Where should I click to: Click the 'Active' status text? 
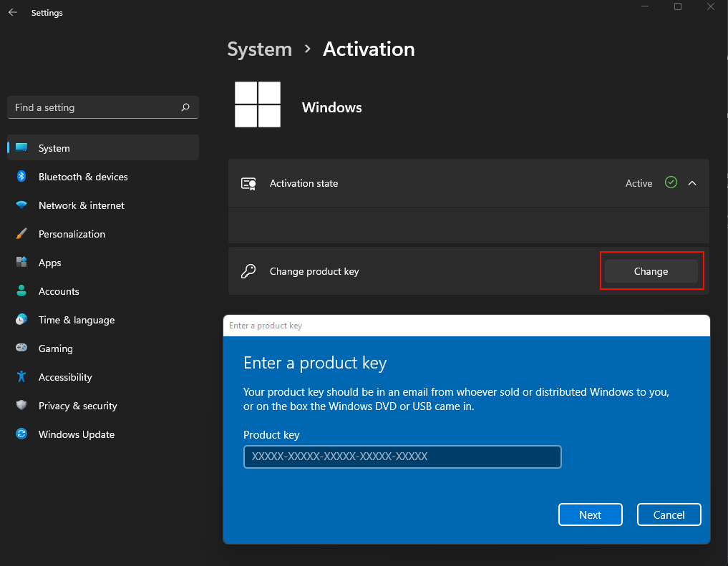[639, 183]
